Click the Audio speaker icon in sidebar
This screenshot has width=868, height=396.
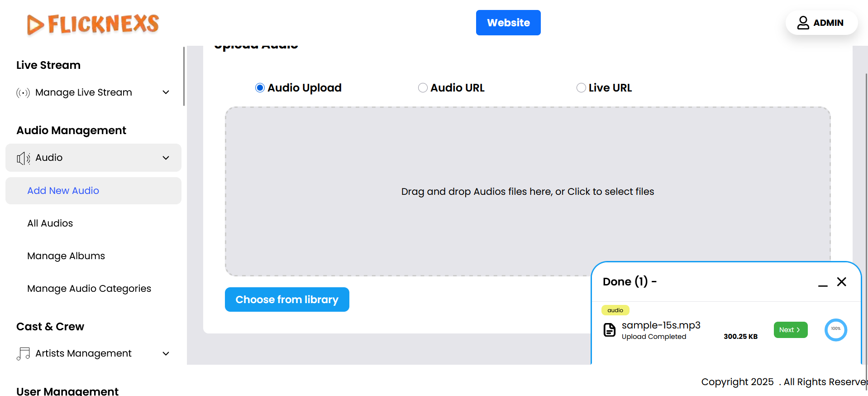(x=23, y=158)
